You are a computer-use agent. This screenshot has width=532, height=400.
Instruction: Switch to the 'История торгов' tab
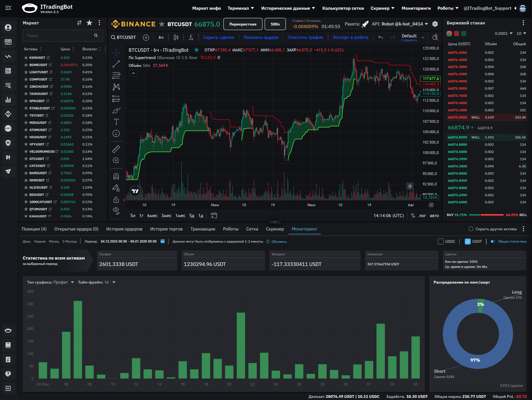[x=166, y=229]
